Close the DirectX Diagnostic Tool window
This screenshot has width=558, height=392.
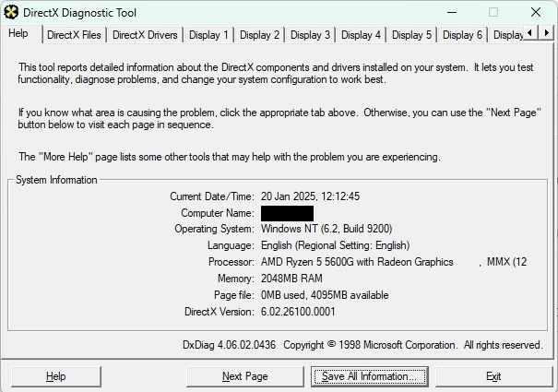pyautogui.click(x=536, y=13)
